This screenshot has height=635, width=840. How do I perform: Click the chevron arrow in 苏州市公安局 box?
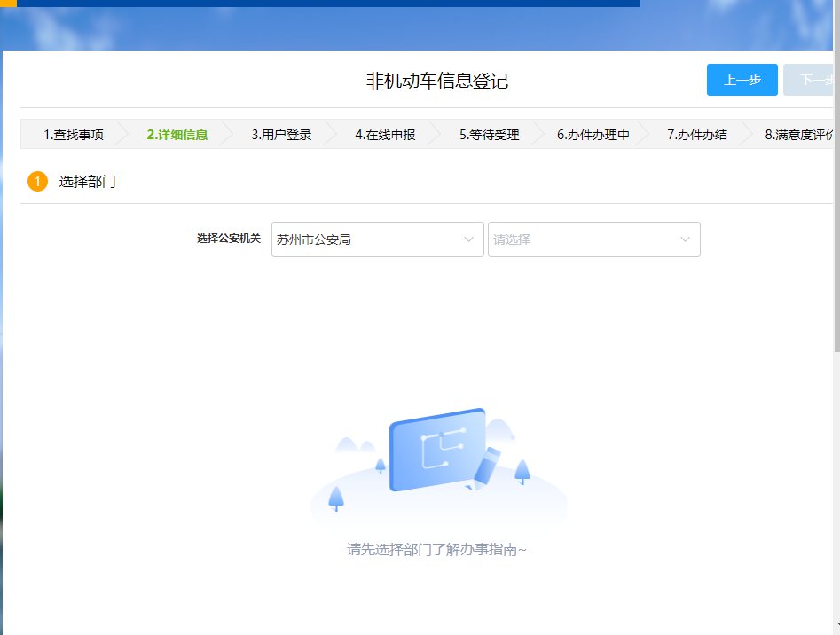pyautogui.click(x=469, y=239)
